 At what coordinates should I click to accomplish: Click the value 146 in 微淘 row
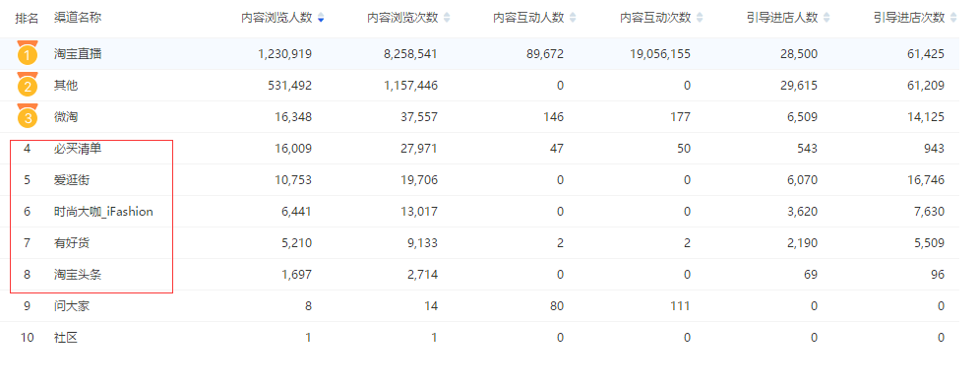click(554, 117)
